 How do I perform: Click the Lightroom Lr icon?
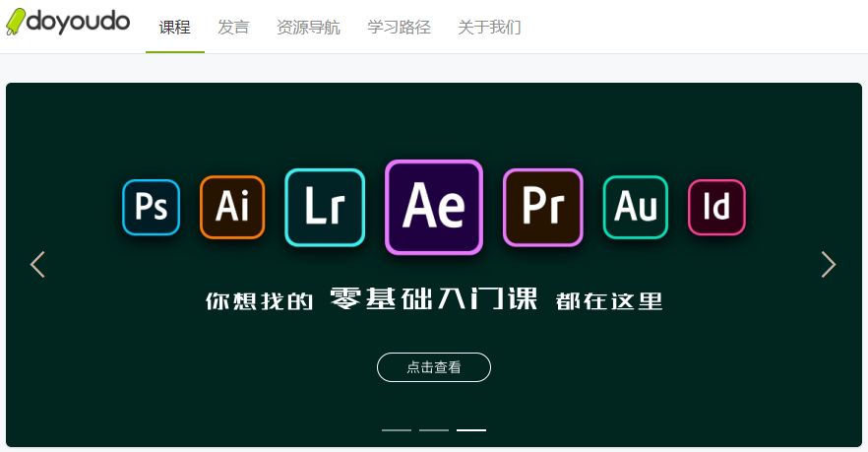325,207
